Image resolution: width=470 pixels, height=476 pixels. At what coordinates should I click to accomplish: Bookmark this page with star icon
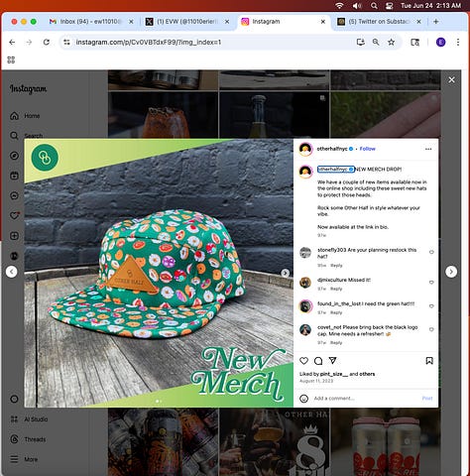click(x=391, y=43)
